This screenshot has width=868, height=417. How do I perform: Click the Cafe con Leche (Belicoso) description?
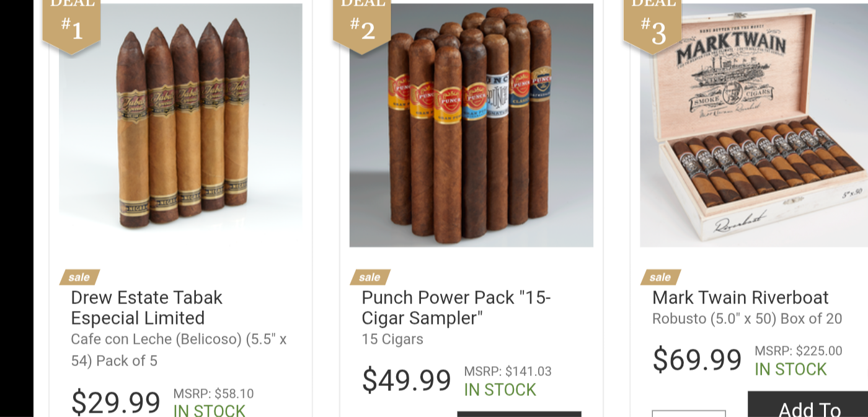point(179,350)
